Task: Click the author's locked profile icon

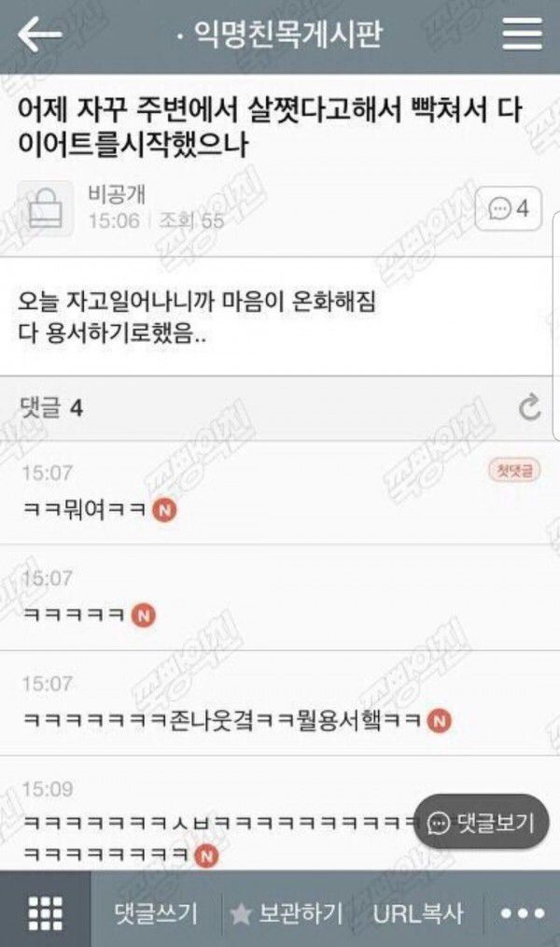Action: [x=45, y=208]
